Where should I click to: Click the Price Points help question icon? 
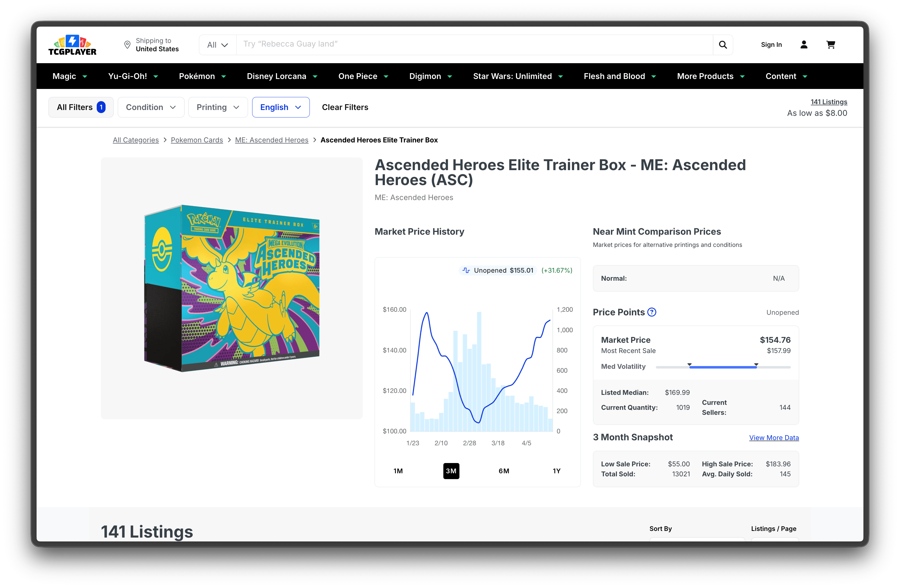point(651,312)
